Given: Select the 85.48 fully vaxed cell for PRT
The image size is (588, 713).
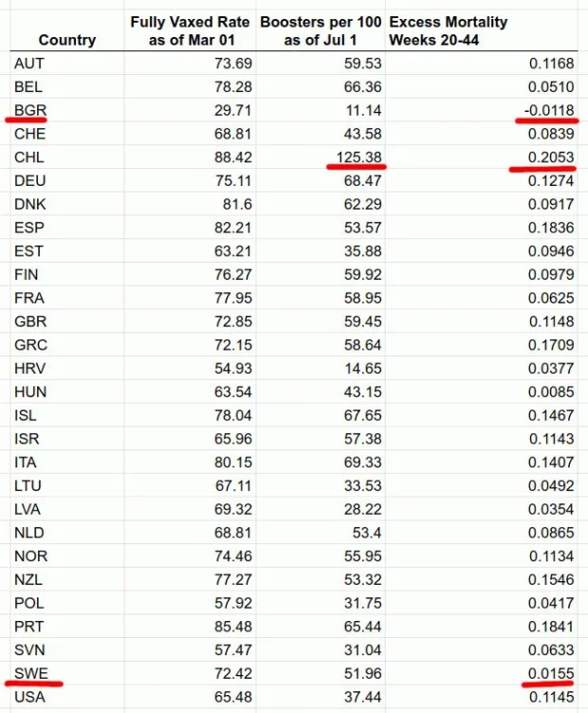Looking at the screenshot, I should tap(231, 626).
